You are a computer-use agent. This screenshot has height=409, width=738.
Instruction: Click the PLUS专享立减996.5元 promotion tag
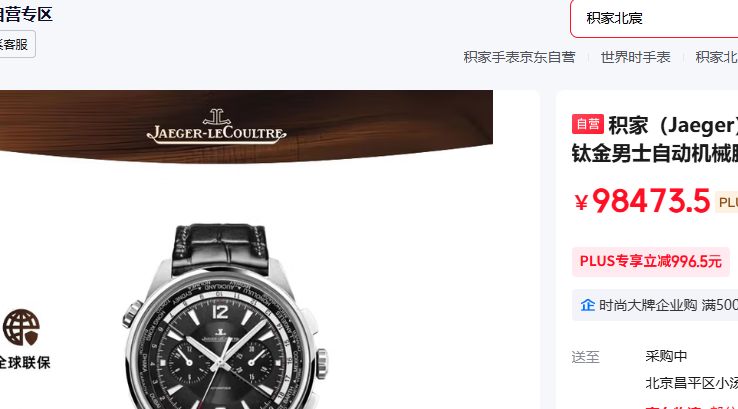pos(650,261)
